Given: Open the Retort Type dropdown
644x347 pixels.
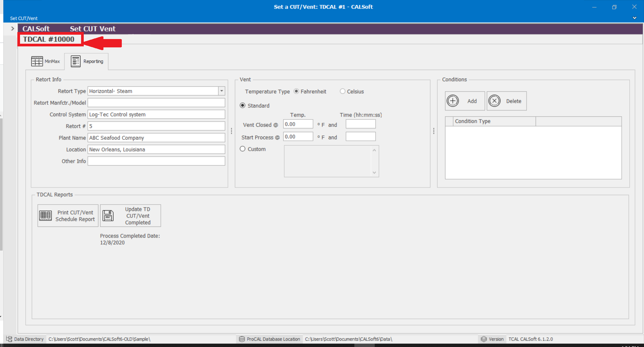Looking at the screenshot, I should [222, 91].
